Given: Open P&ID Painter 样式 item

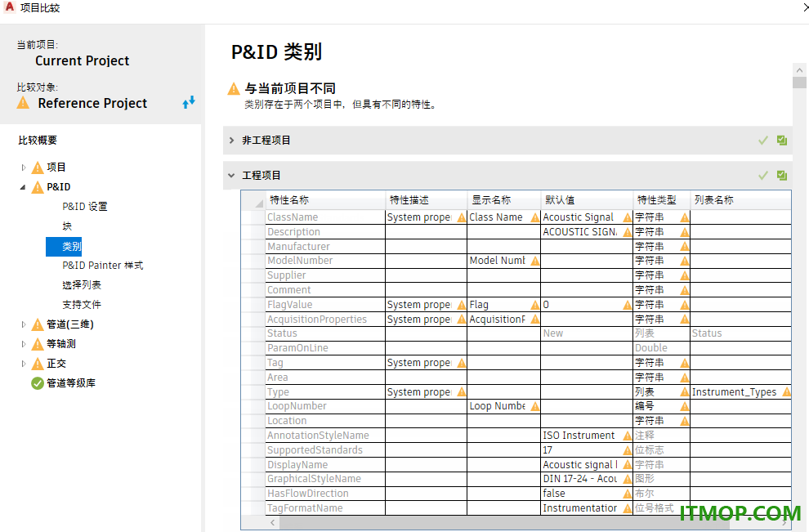Looking at the screenshot, I should [103, 266].
